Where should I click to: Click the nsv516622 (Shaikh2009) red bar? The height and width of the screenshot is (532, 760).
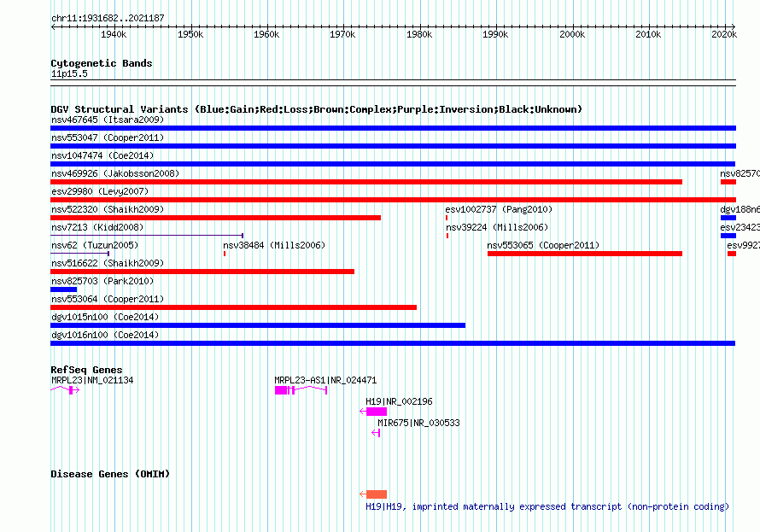202,272
